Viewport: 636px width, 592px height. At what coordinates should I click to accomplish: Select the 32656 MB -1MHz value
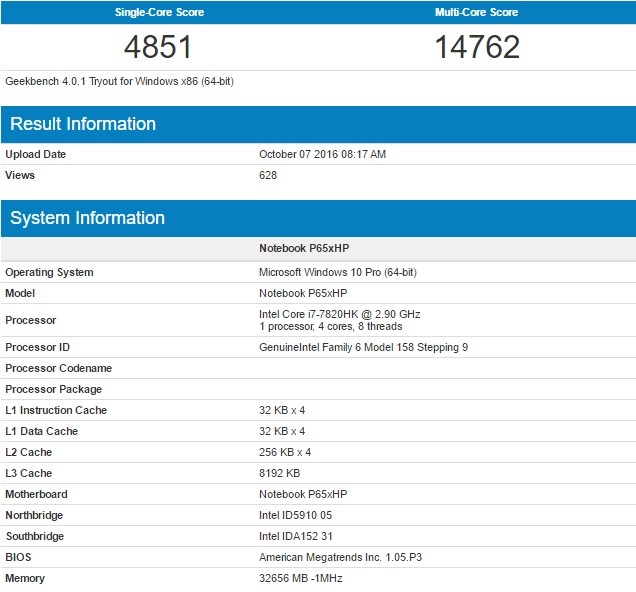(x=301, y=578)
